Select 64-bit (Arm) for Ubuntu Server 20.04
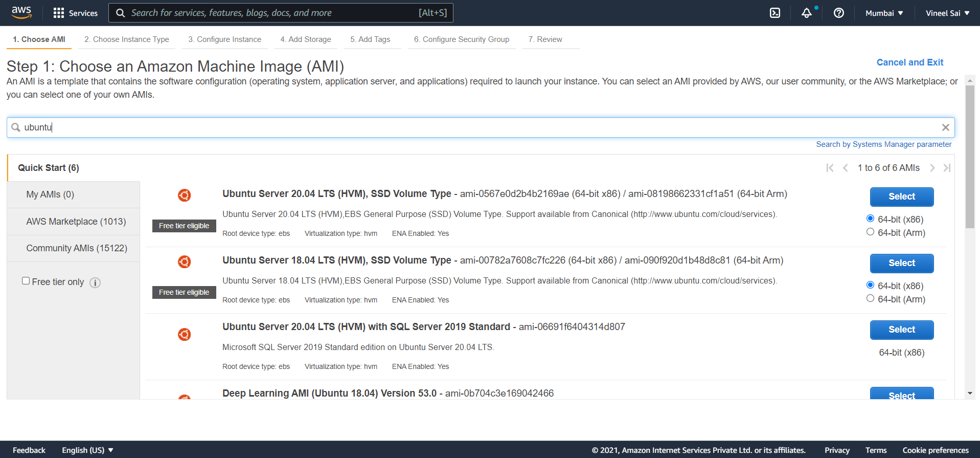Image resolution: width=980 pixels, height=458 pixels. [x=870, y=232]
